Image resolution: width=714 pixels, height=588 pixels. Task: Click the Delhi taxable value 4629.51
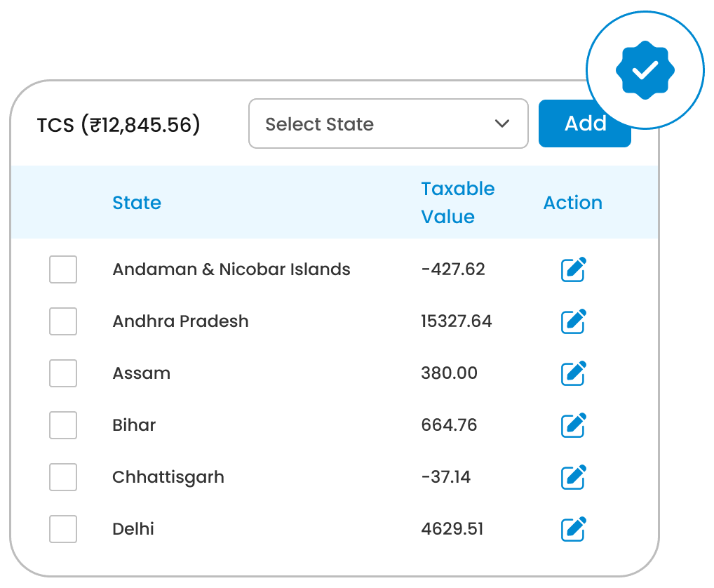tap(452, 529)
